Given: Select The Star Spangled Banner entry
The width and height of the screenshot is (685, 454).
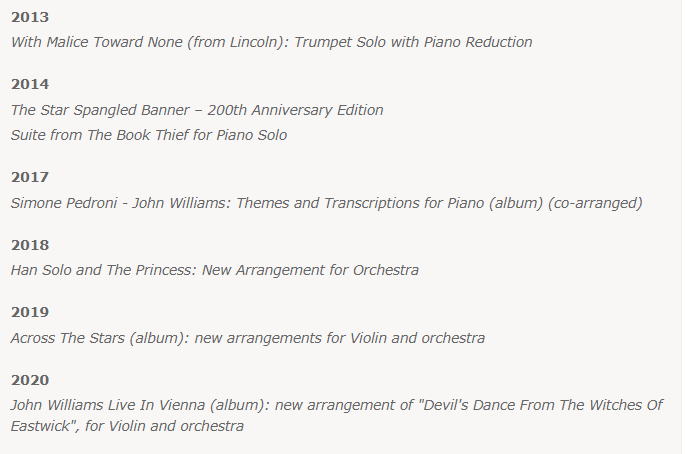Looking at the screenshot, I should point(197,110).
